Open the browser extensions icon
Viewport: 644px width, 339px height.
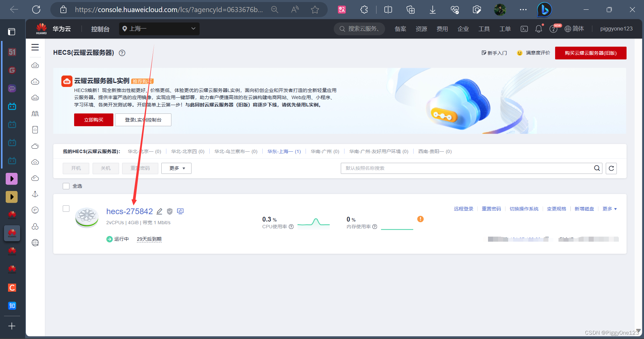point(364,10)
